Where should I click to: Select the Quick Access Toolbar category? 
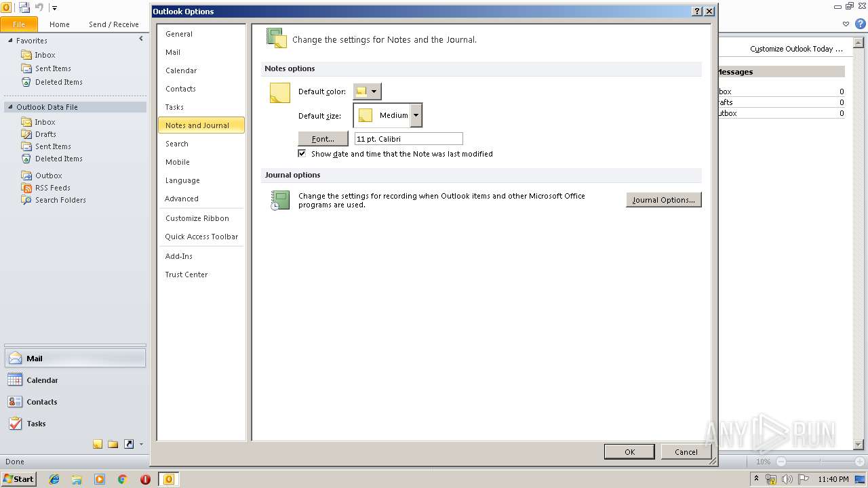pyautogui.click(x=201, y=237)
